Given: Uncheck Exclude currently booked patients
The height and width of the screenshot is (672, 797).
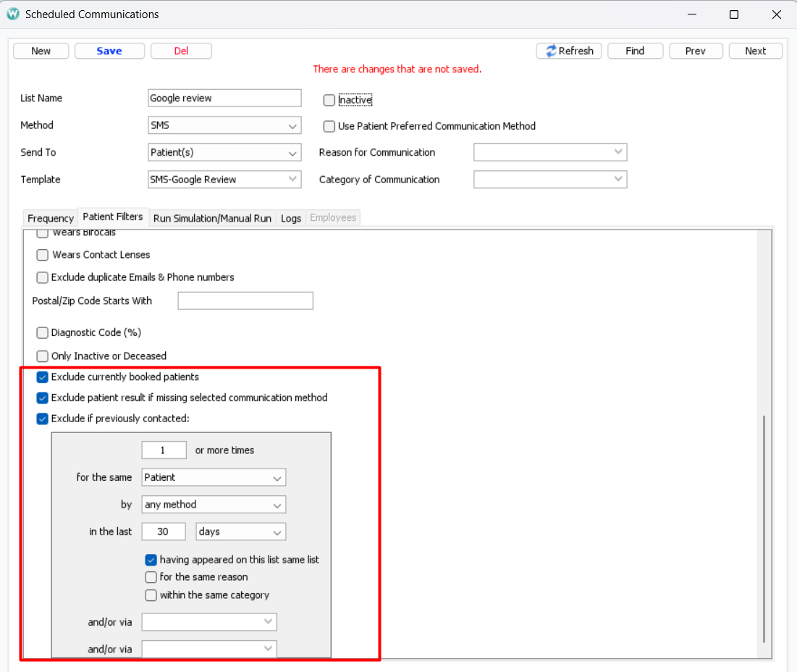Looking at the screenshot, I should coord(43,377).
